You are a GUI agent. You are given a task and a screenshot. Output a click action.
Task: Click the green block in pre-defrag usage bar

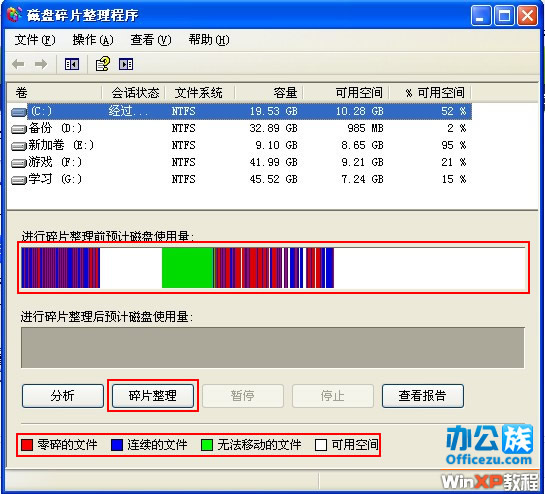(187, 268)
